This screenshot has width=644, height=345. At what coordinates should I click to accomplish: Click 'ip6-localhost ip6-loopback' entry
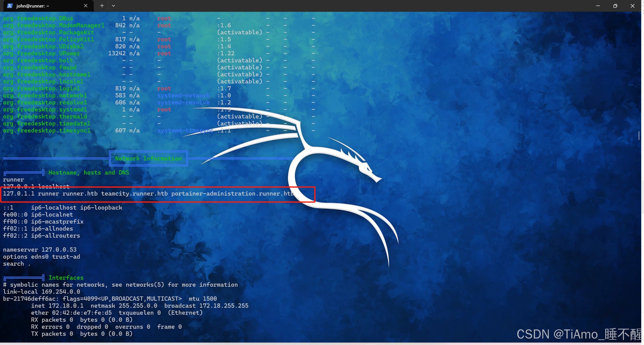click(77, 208)
